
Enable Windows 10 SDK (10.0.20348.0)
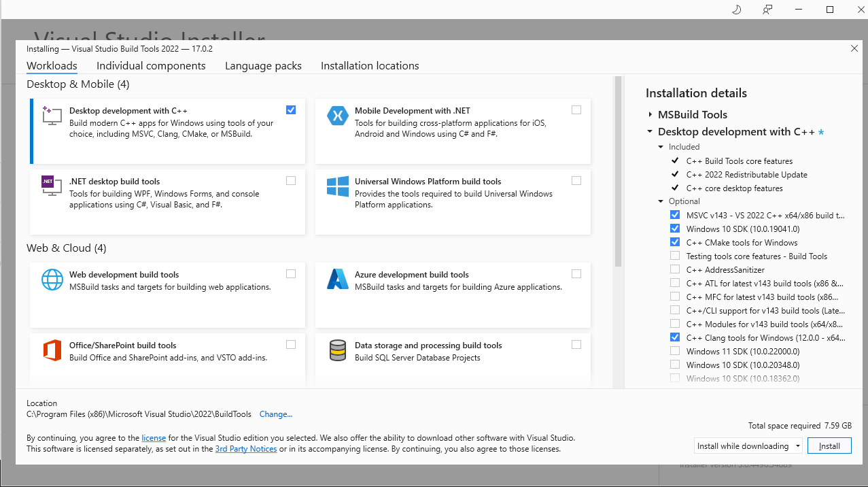coord(675,365)
